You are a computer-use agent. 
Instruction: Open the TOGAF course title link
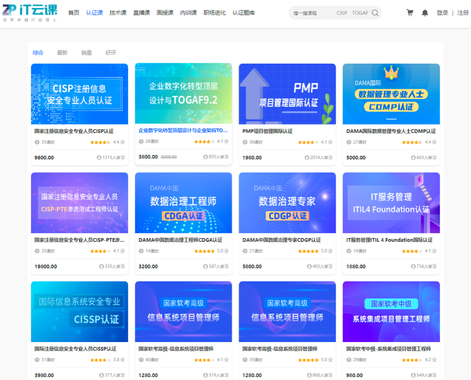183,130
